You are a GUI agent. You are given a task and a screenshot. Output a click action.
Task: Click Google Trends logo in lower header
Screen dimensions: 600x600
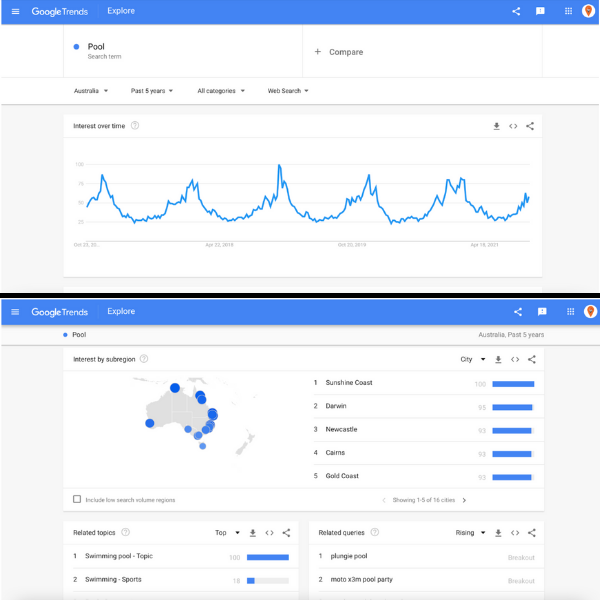[60, 312]
